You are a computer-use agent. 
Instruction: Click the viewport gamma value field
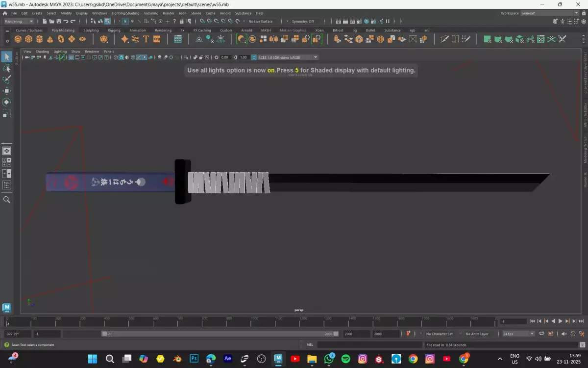[x=243, y=57]
